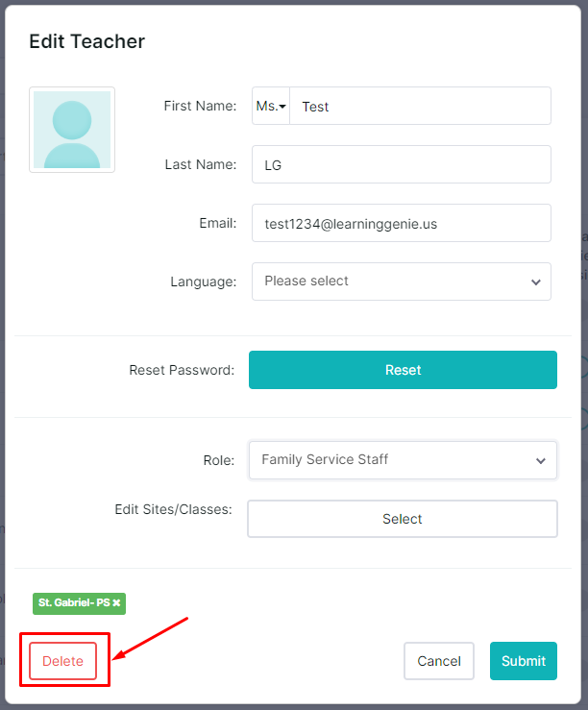The width and height of the screenshot is (588, 710).
Task: Delete this teacher with the Delete button
Action: point(63,661)
